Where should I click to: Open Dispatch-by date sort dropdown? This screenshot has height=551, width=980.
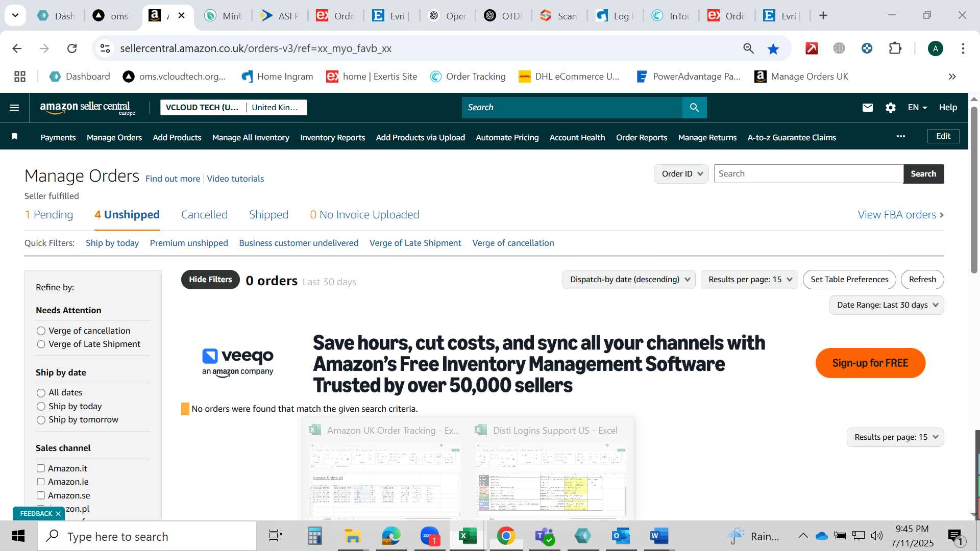pyautogui.click(x=629, y=280)
